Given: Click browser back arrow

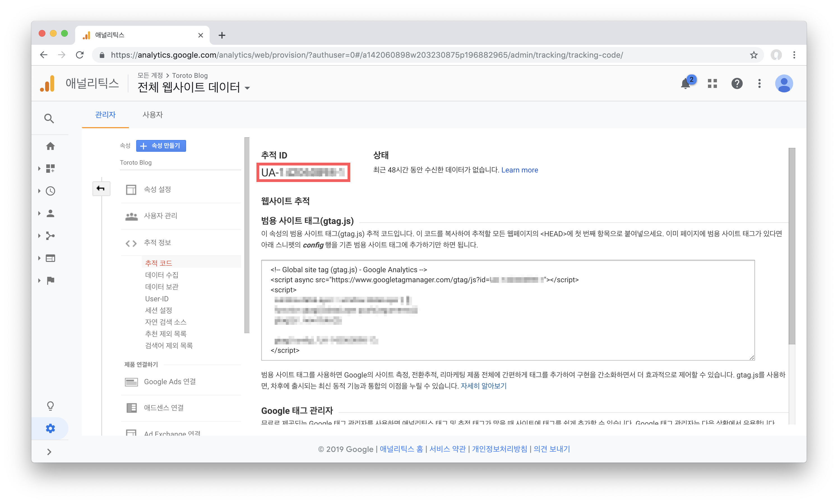Looking at the screenshot, I should 43,55.
